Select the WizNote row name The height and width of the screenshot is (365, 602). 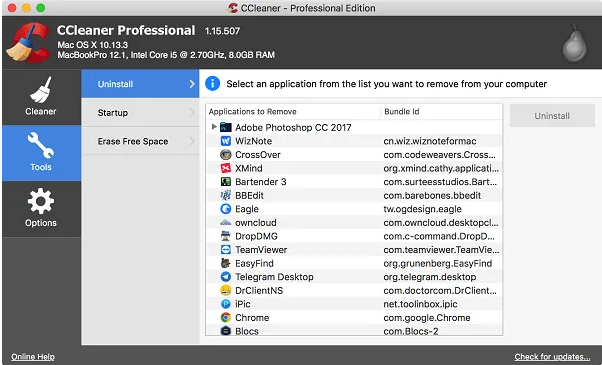pos(253,141)
